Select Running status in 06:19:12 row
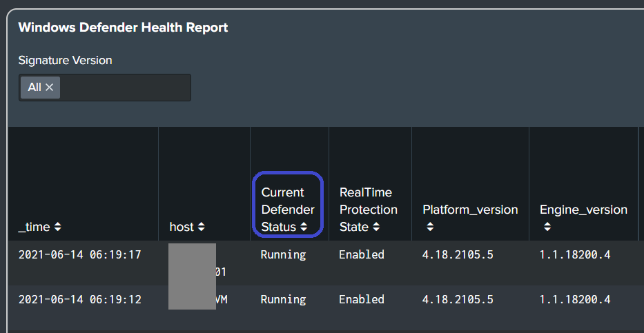The height and width of the screenshot is (333, 644). [283, 300]
